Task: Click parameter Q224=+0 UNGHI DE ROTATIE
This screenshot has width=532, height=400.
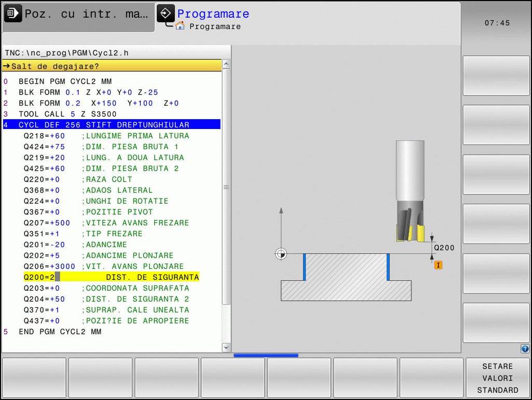Action: (96, 201)
